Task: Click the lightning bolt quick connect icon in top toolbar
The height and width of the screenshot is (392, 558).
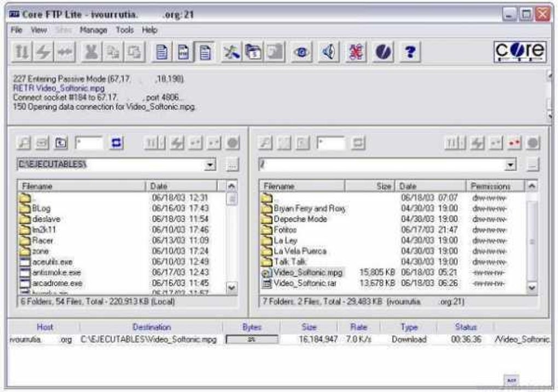Action: pyautogui.click(x=43, y=52)
